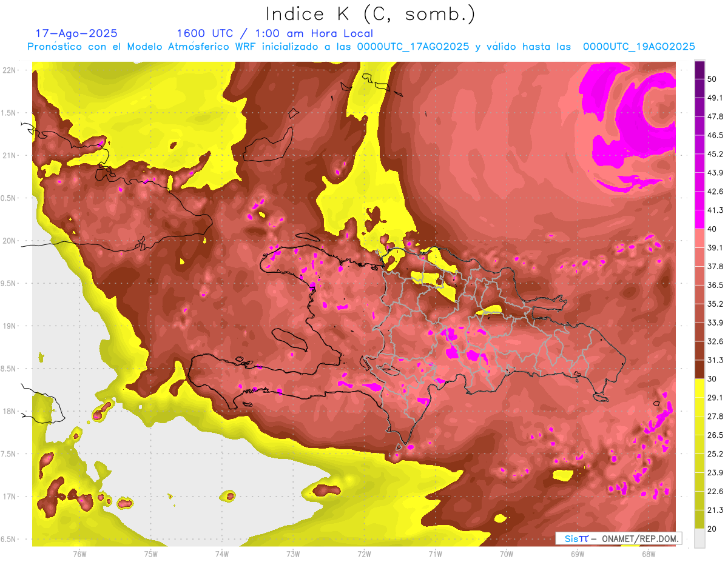
Task: Select colorbar value "33.9"
Action: tap(715, 323)
